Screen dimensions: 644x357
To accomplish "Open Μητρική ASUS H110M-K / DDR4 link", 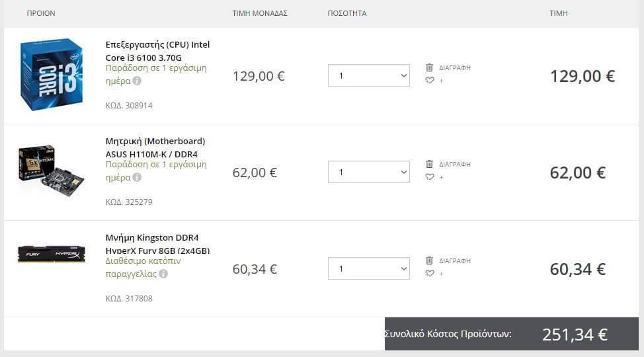I will (155, 147).
